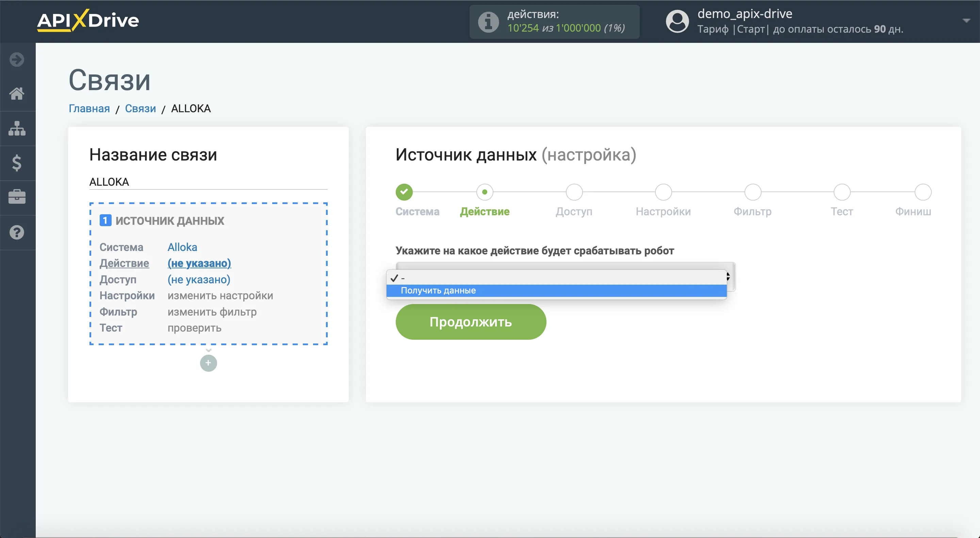Click the Действие step label
The image size is (980, 538).
485,212
